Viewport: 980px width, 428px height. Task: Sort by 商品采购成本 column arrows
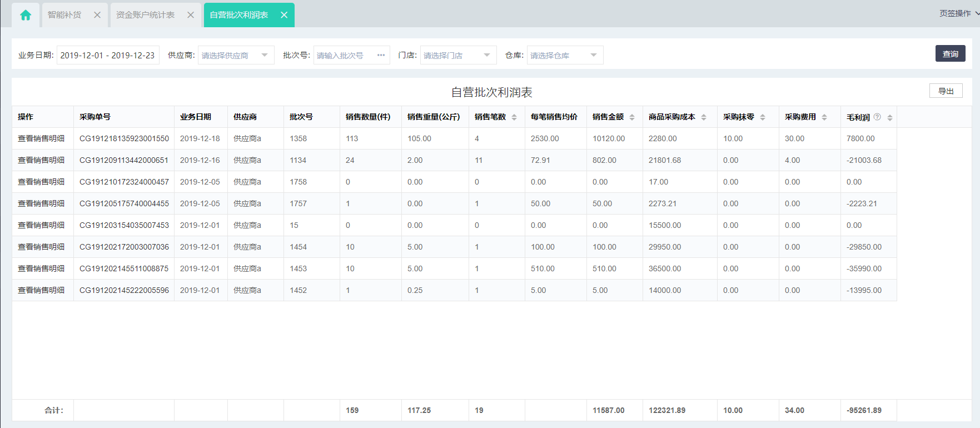pyautogui.click(x=704, y=117)
